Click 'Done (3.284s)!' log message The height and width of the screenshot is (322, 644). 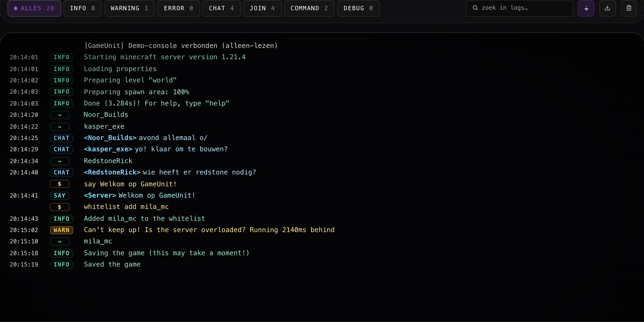click(157, 103)
